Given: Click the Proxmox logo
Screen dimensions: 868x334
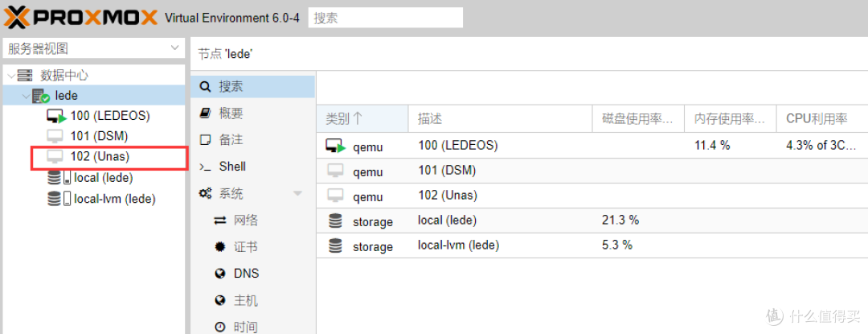Looking at the screenshot, I should (x=80, y=17).
